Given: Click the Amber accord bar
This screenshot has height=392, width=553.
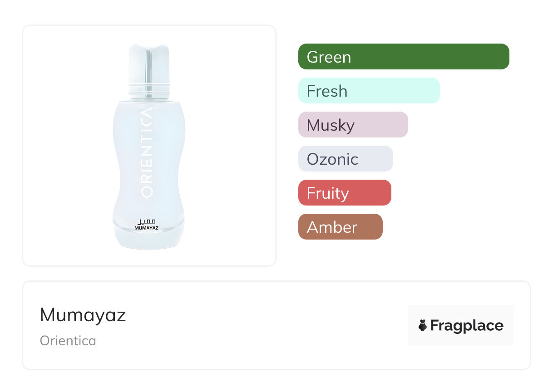Looking at the screenshot, I should (340, 227).
